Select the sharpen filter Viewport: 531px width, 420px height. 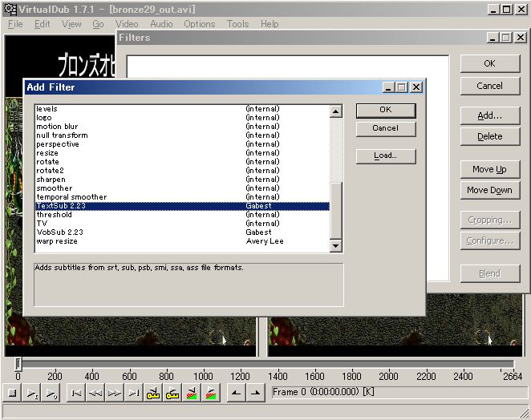183,180
